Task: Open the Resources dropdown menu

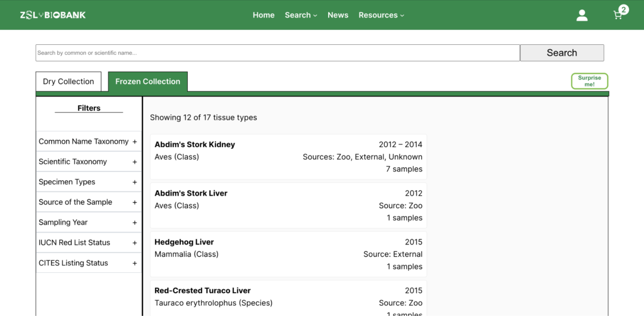Action: point(381,15)
